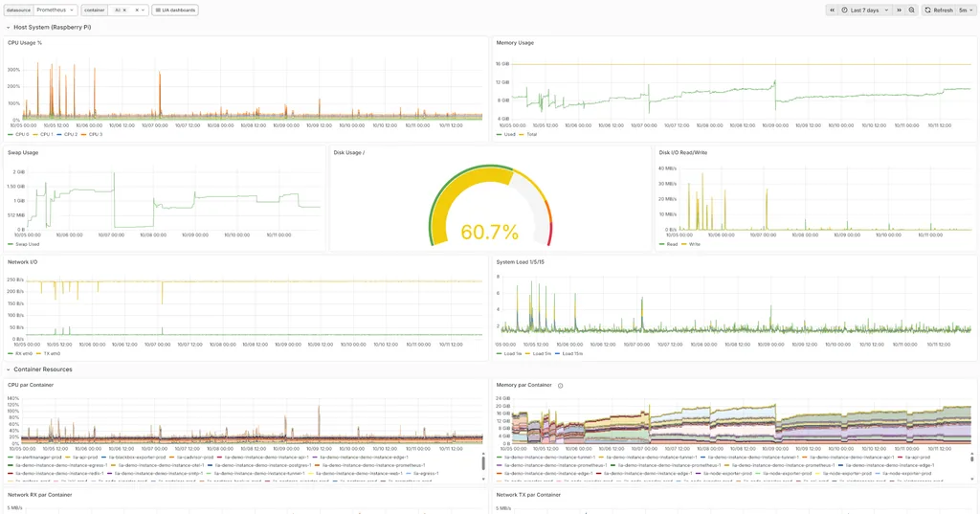Click the 'datasource' variable label
This screenshot has height=514, width=980.
18,10
